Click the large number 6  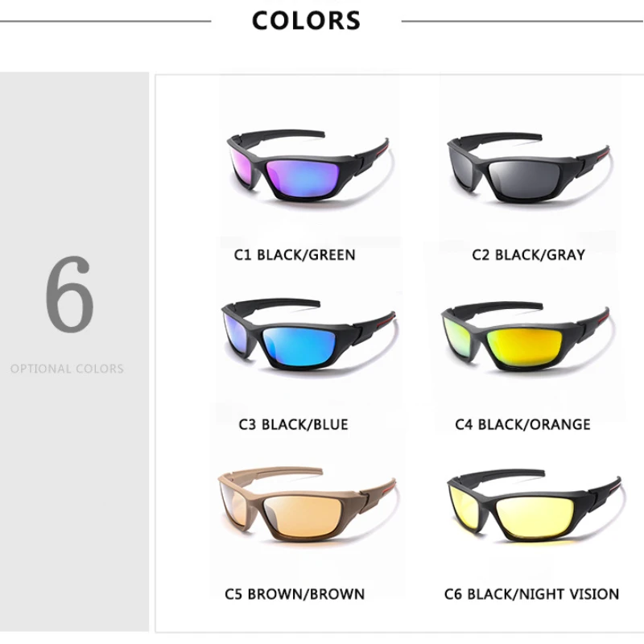(69, 294)
